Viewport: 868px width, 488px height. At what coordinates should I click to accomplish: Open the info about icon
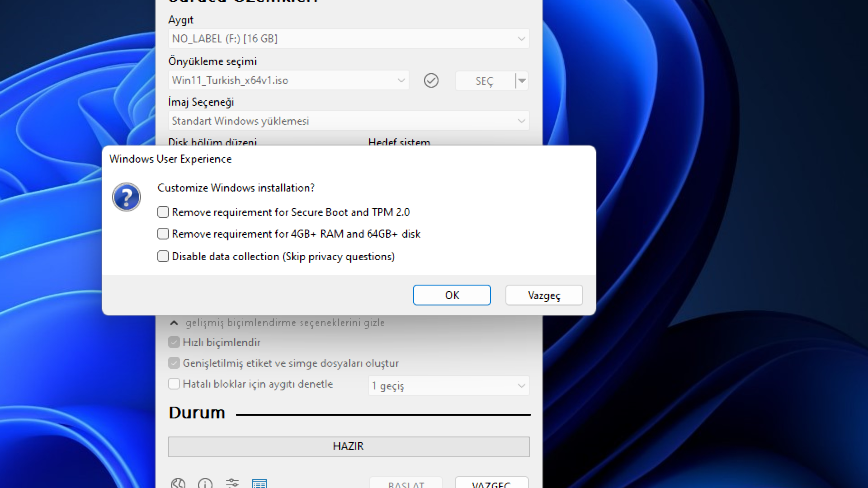(x=205, y=483)
